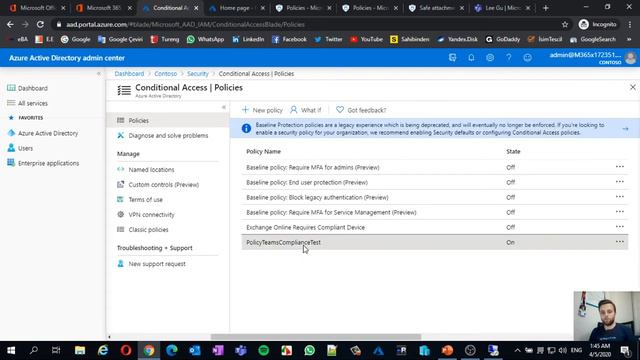Click Got feedback? button
Image resolution: width=640 pixels, height=360 pixels.
click(x=361, y=110)
